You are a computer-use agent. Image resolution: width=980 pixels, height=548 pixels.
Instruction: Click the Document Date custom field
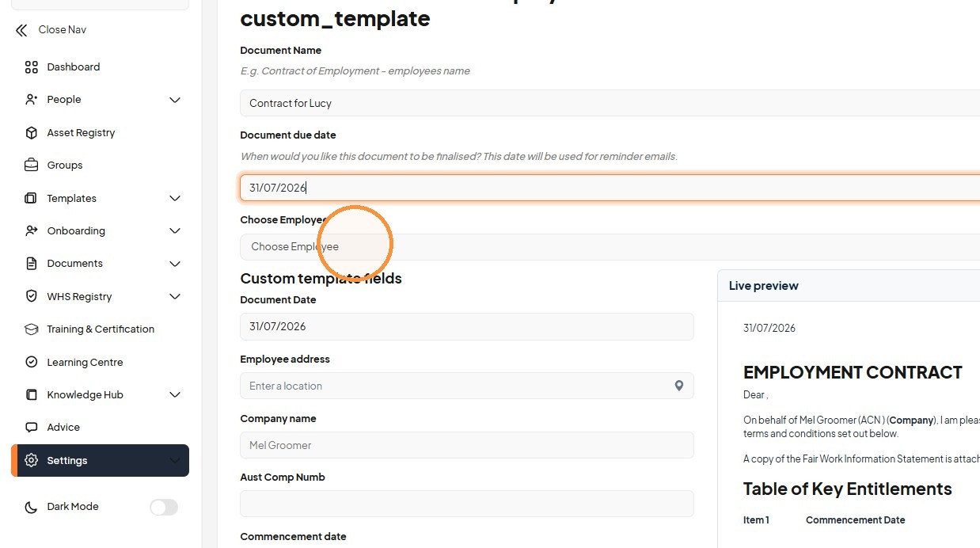(x=467, y=326)
